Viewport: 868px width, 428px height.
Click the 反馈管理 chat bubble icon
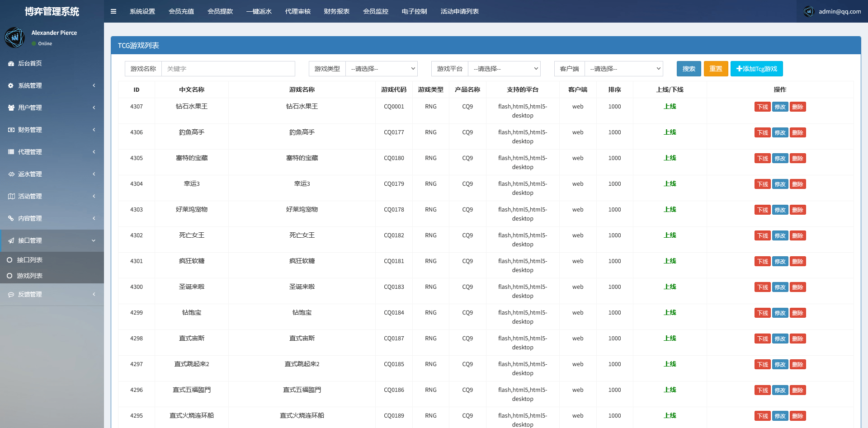(x=11, y=294)
